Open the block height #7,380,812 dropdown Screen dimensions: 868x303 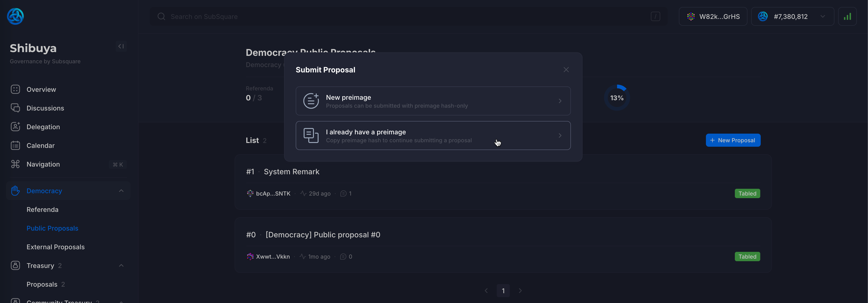click(x=792, y=16)
